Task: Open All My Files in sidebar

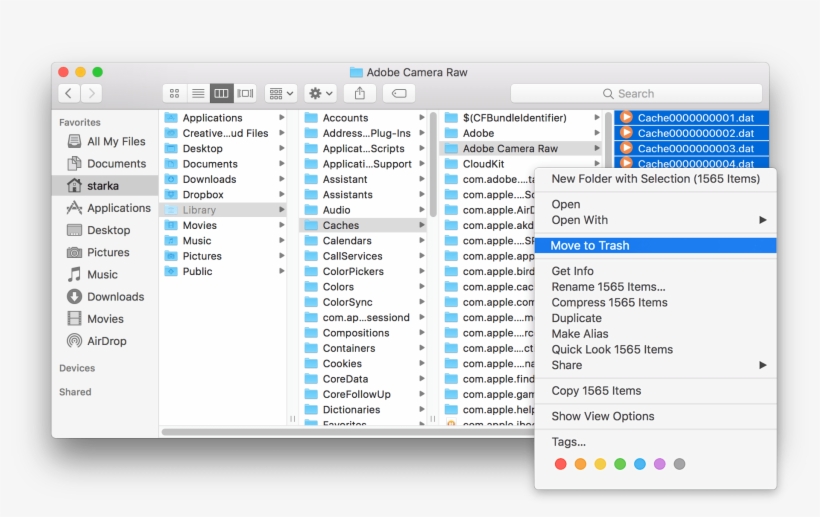Action: 106,141
